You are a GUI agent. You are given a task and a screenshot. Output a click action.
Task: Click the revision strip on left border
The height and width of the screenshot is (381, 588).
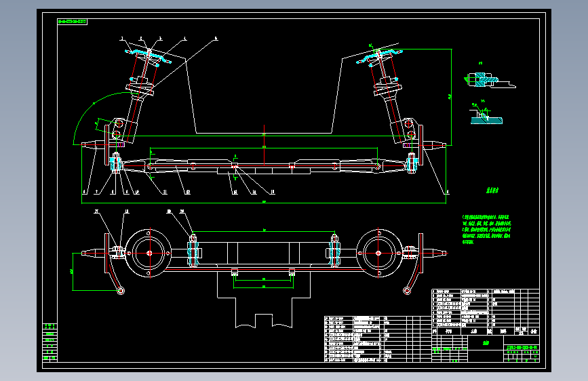50,342
